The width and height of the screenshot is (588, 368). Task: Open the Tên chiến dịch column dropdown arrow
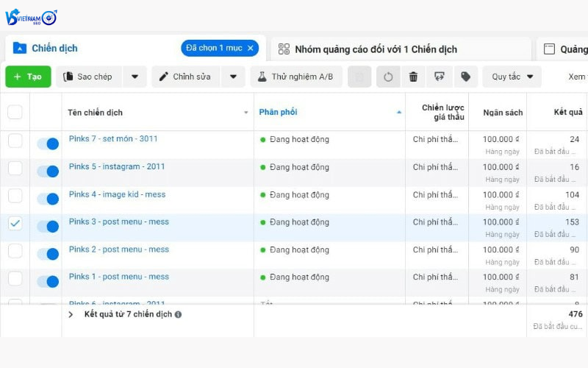pos(246,113)
